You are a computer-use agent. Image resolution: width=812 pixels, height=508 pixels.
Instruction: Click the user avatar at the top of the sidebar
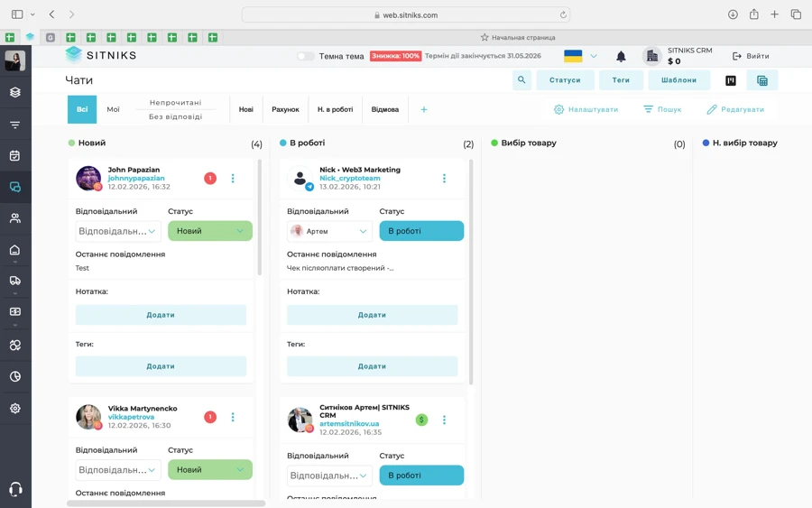(x=15, y=60)
